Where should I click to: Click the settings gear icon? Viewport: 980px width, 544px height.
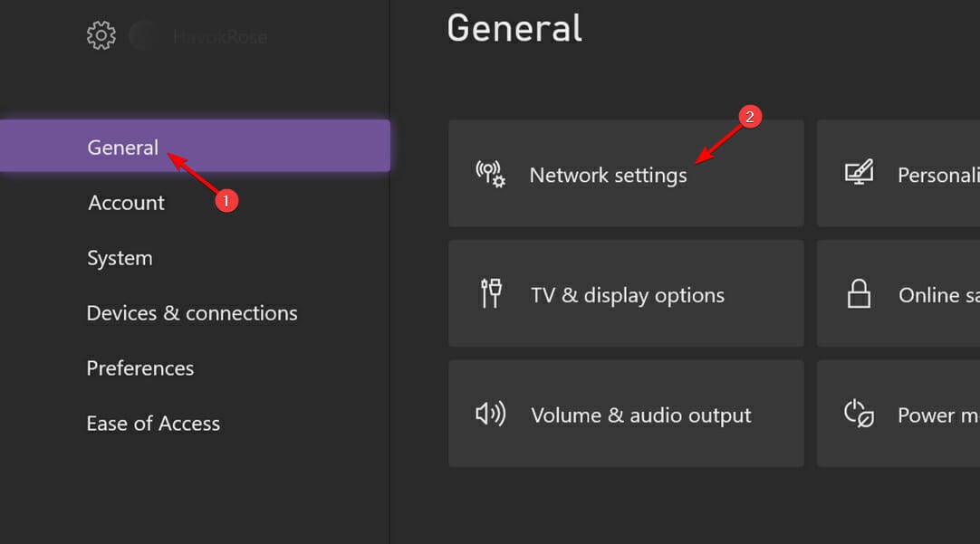pyautogui.click(x=101, y=35)
